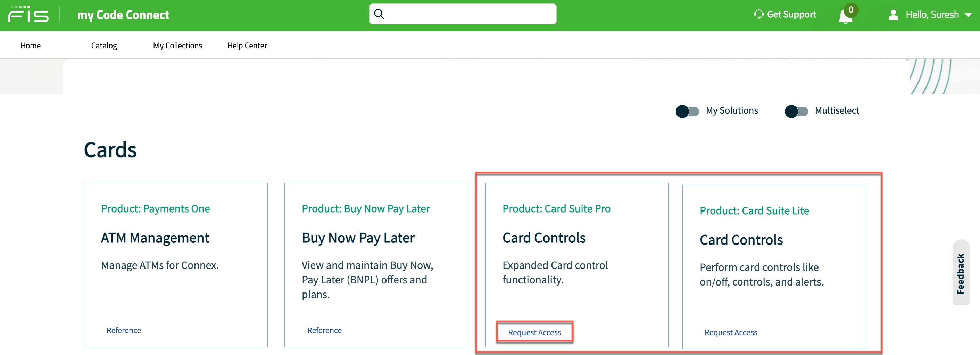Click Reference link under ATM Management
This screenshot has width=980, height=355.
[124, 330]
